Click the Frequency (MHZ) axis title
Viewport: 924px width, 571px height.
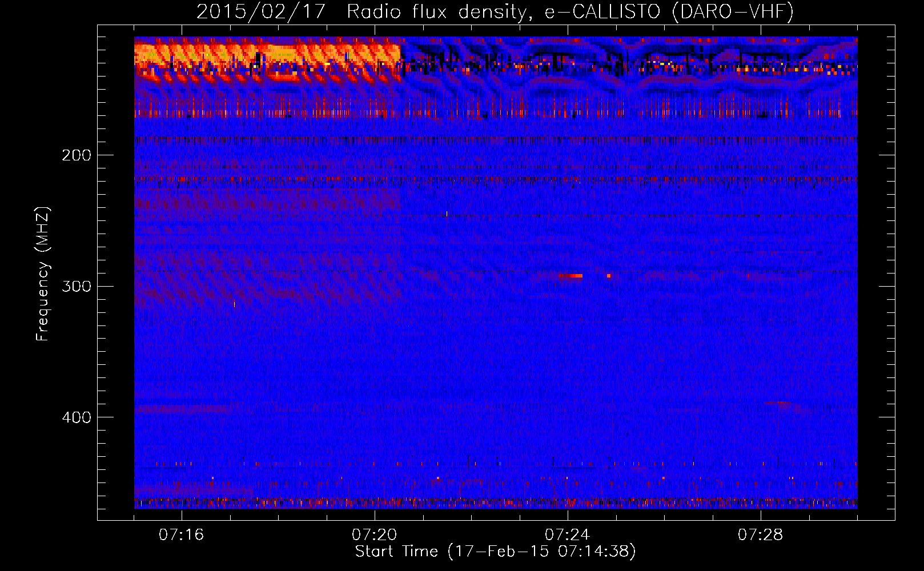pos(43,274)
